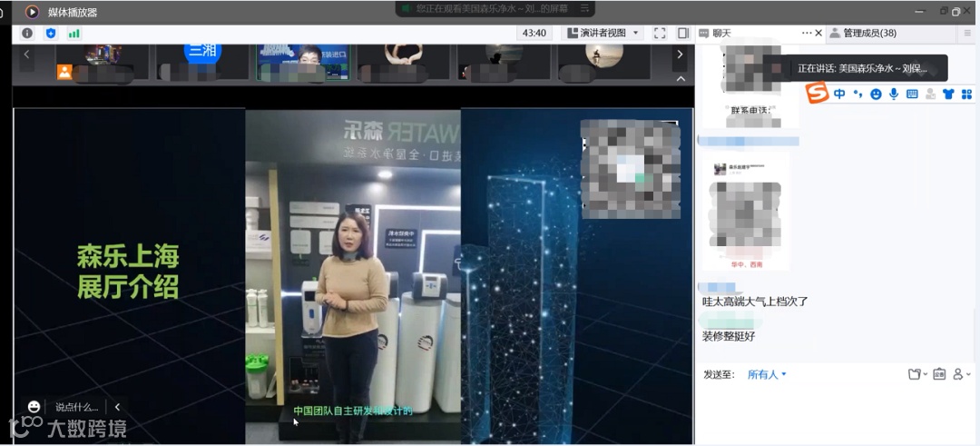Image resolution: width=980 pixels, height=446 pixels.
Task: Click the grey Sogou account icon
Action: (x=931, y=94)
